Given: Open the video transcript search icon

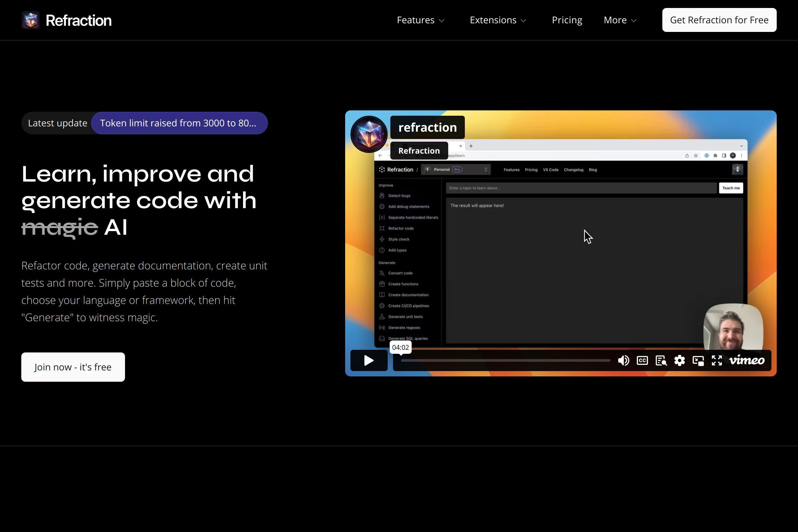Looking at the screenshot, I should (x=661, y=360).
